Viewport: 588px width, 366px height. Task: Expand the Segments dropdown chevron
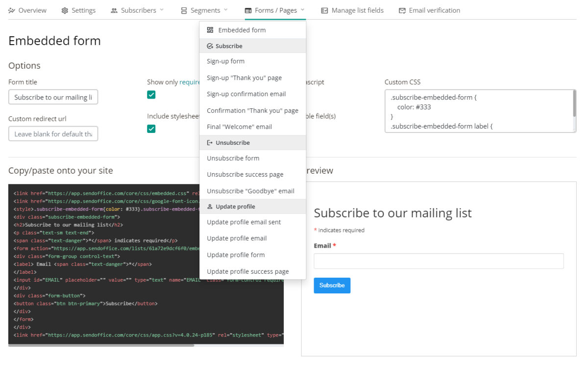tap(225, 10)
